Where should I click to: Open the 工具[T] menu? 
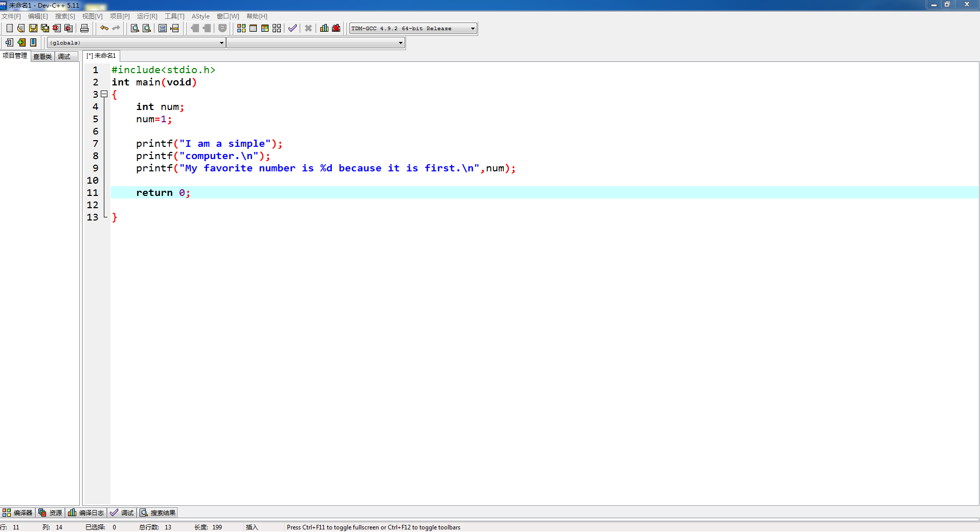pos(174,16)
